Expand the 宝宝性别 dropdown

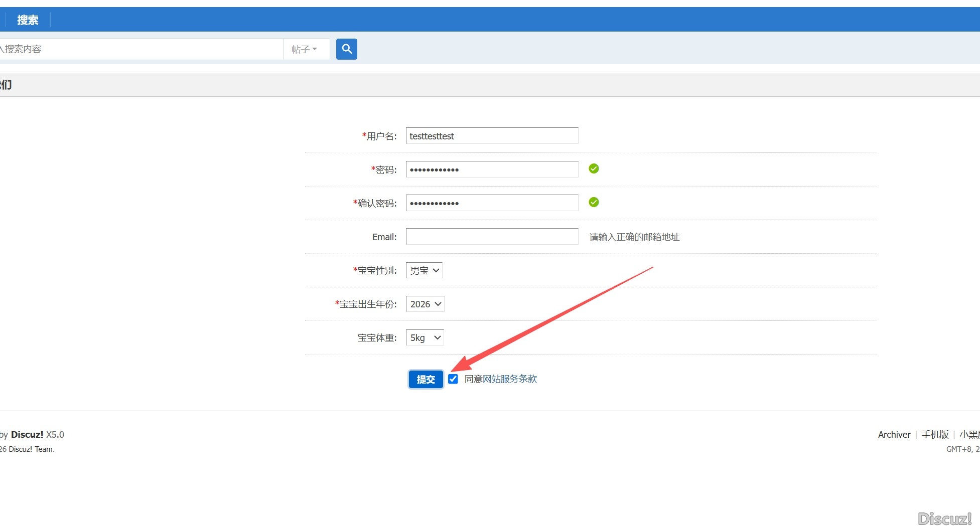point(424,271)
